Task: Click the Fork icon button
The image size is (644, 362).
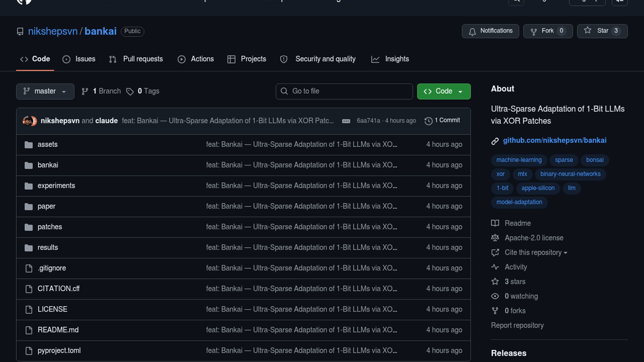Action: [534, 32]
